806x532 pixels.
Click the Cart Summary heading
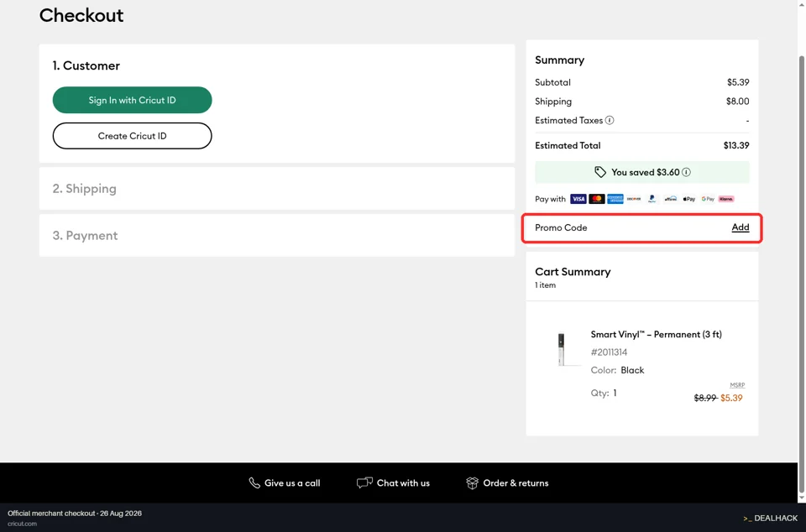tap(573, 272)
